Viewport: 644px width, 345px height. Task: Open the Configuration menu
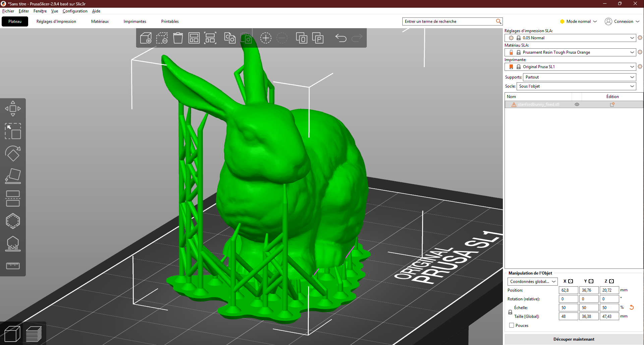point(75,11)
